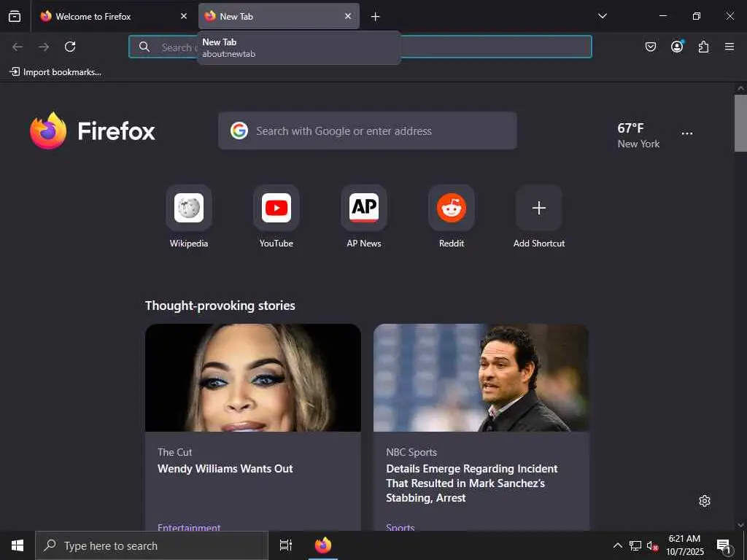This screenshot has height=560, width=747.
Task: Focus Search with Google box on page
Action: pos(368,131)
